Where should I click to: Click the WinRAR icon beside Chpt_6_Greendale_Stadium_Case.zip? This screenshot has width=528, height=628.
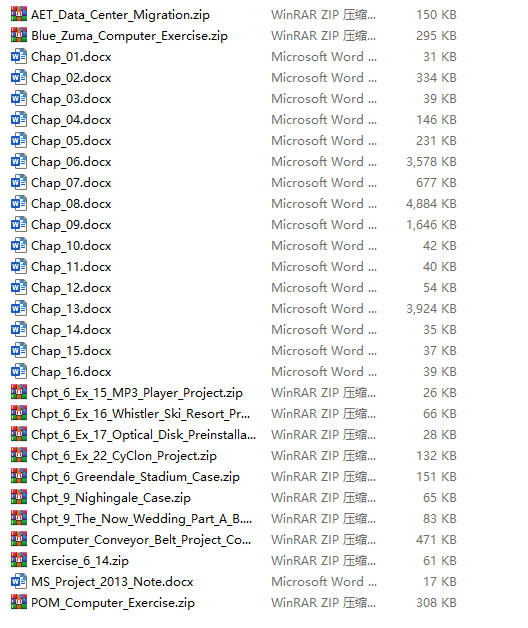pyautogui.click(x=19, y=476)
